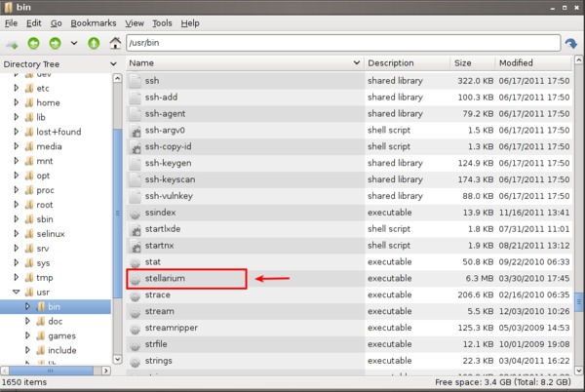Click the directory tree vertical scrollbar thumb

click(x=117, y=214)
